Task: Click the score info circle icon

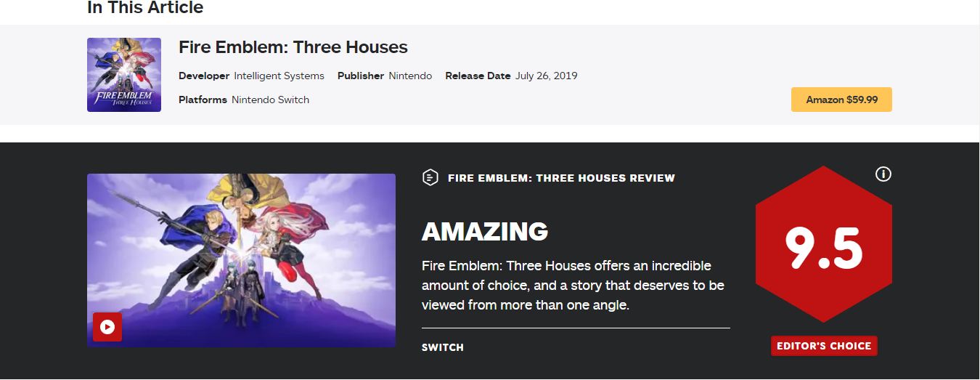Action: pos(883,174)
